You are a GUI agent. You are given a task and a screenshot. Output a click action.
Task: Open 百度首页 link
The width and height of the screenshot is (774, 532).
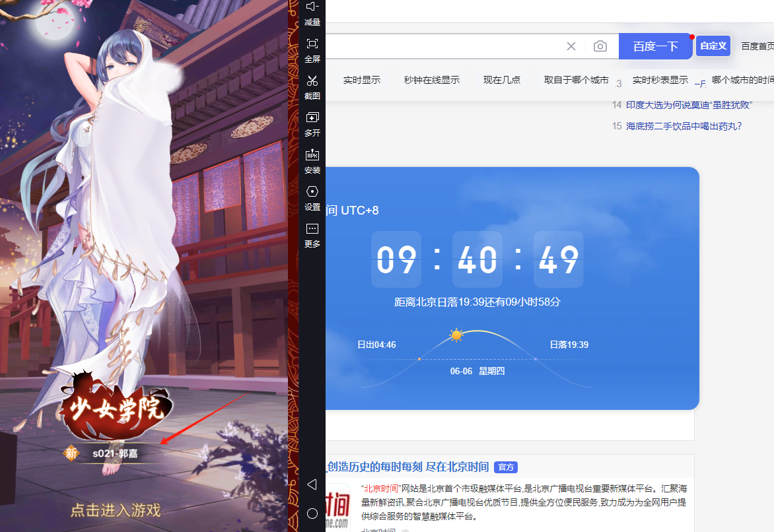pos(757,46)
